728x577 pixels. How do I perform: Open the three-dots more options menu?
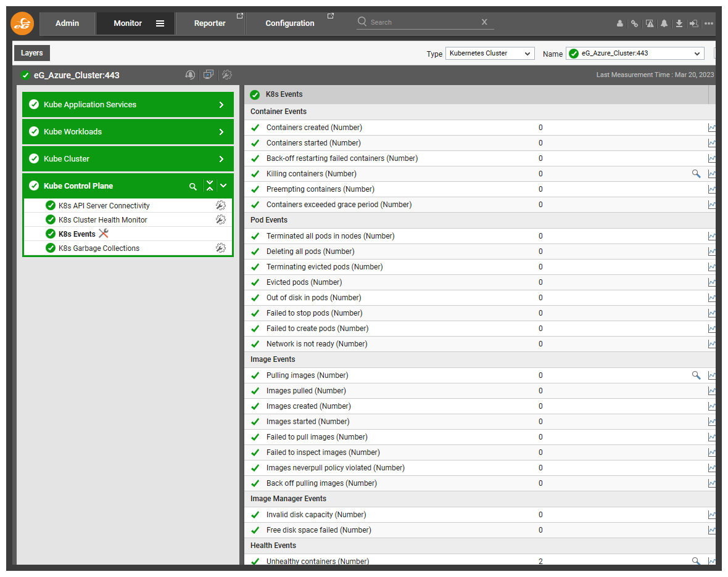click(708, 23)
